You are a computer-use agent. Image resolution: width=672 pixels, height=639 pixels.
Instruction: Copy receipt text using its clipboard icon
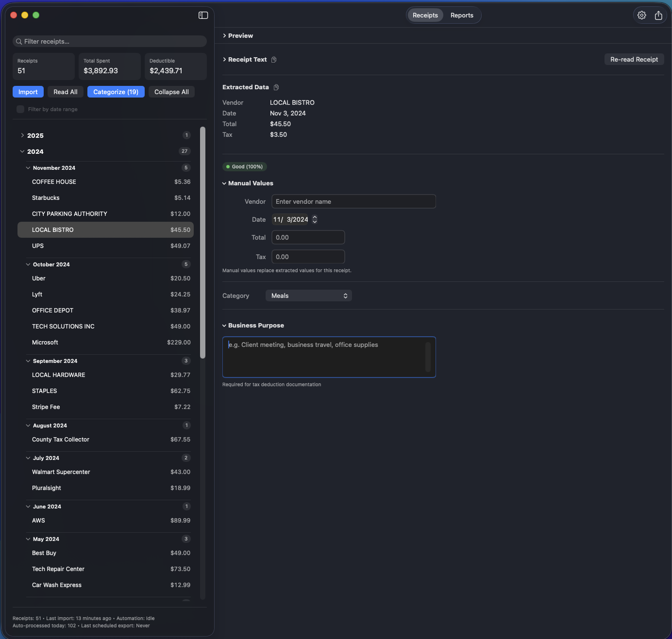[x=273, y=59]
